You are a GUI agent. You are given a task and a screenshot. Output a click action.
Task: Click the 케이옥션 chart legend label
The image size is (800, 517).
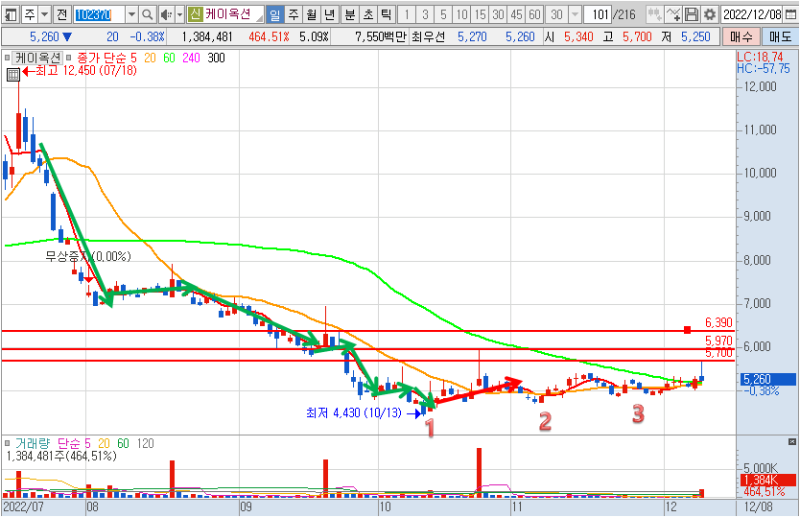38,58
